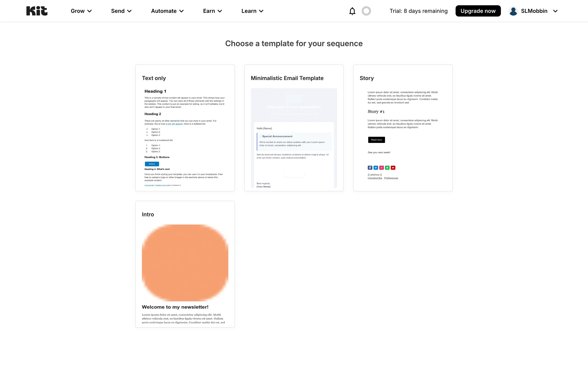Pick the Intro template

tap(185, 264)
